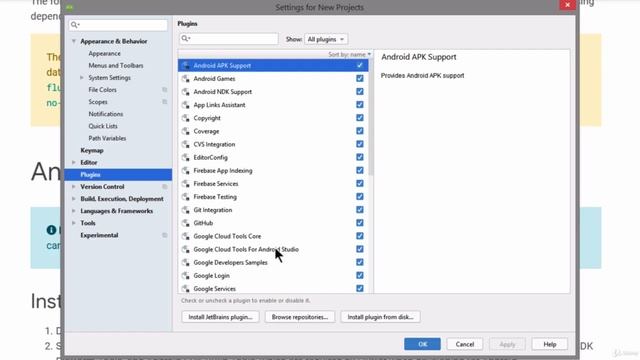Confirm settings with the OK button
This screenshot has width=640, height=360.
(422, 344)
